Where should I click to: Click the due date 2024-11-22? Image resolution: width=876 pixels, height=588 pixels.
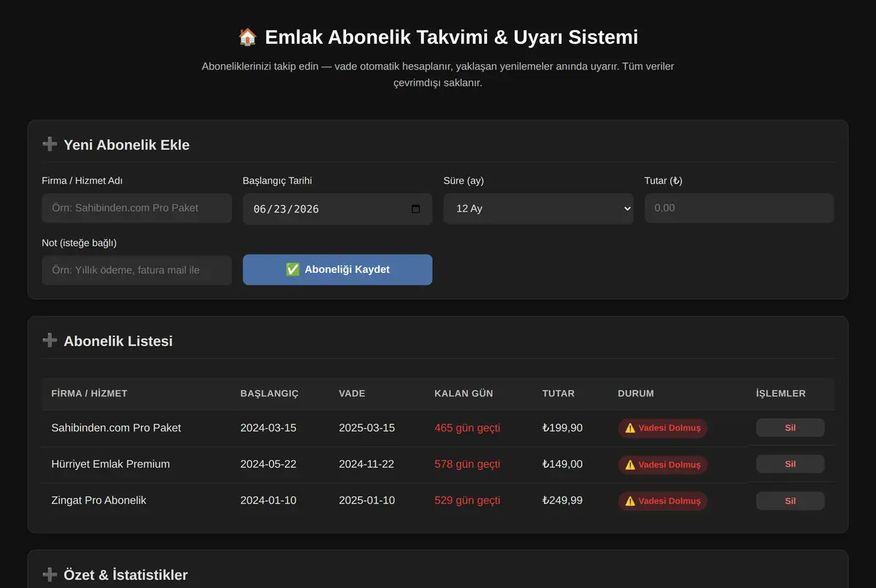pyautogui.click(x=366, y=464)
